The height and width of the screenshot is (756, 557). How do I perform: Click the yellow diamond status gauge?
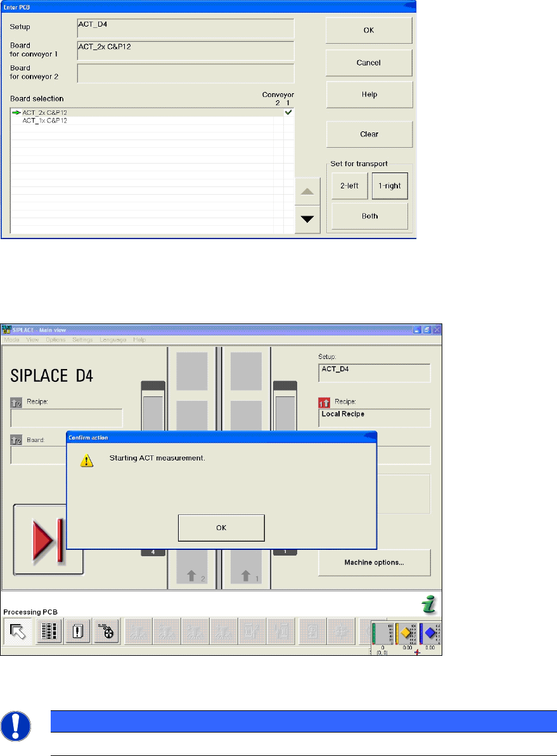[407, 634]
